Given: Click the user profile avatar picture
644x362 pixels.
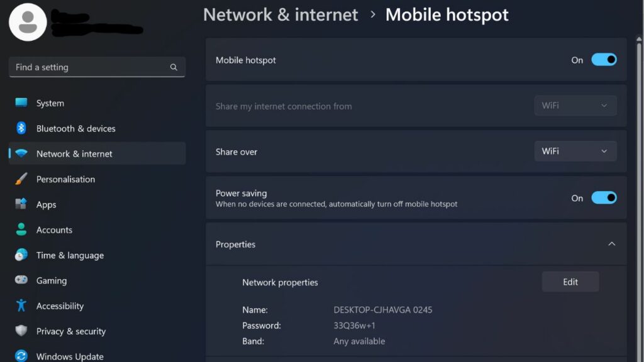Looking at the screenshot, I should pos(28,22).
